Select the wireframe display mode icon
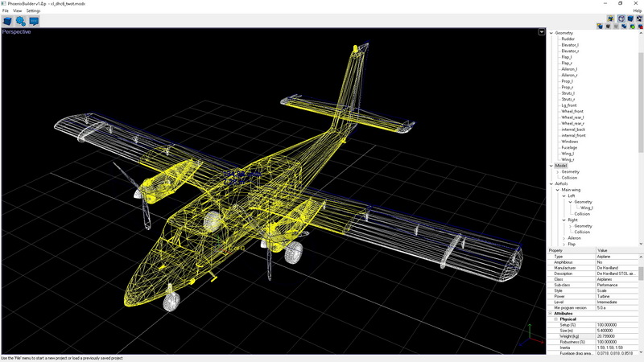This screenshot has width=644, height=362. point(621,19)
